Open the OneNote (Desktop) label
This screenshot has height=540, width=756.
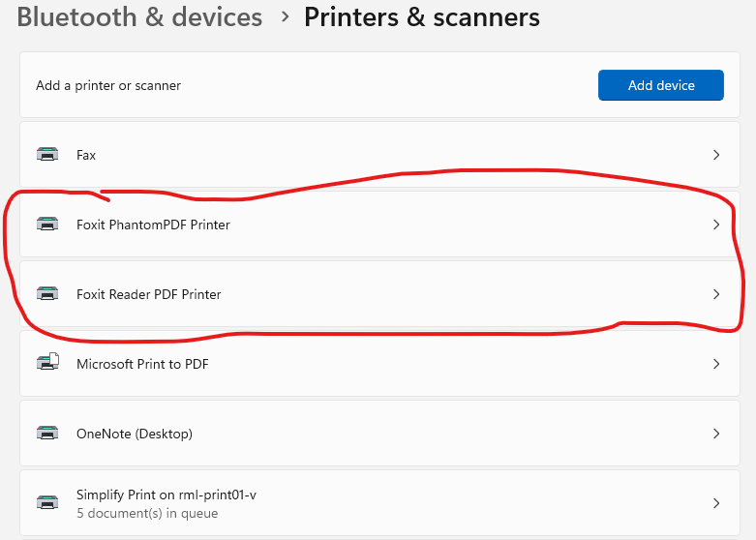[135, 434]
